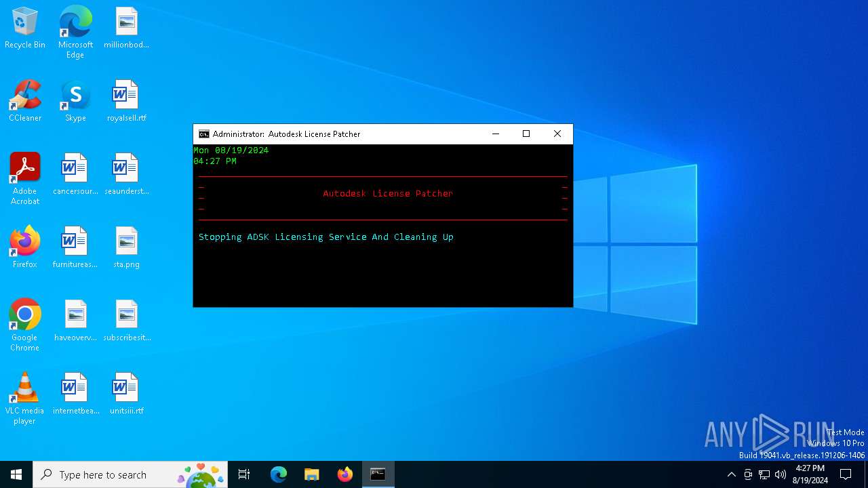Close the Autodesk License Patcher window
This screenshot has height=488, width=868.
(557, 134)
